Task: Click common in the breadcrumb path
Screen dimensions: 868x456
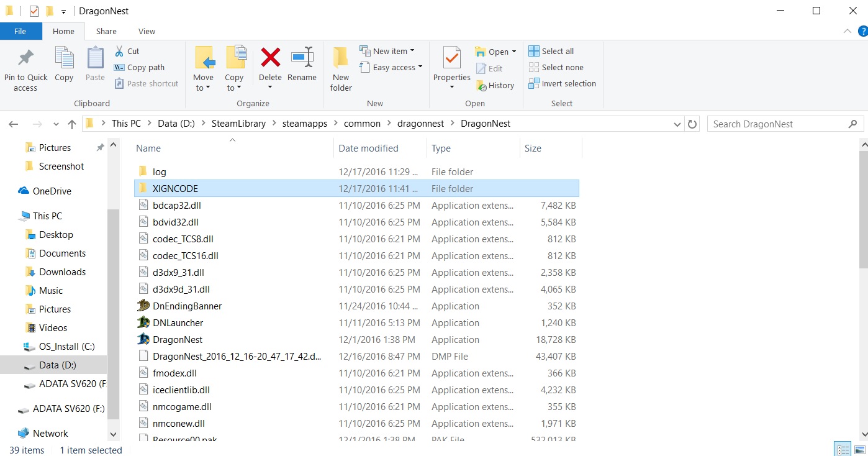Action: 362,123
